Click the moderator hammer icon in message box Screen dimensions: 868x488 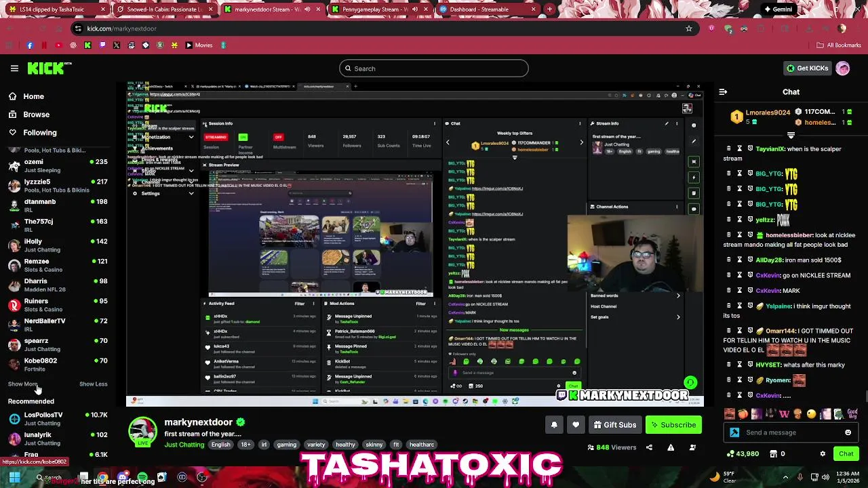coord(734,432)
